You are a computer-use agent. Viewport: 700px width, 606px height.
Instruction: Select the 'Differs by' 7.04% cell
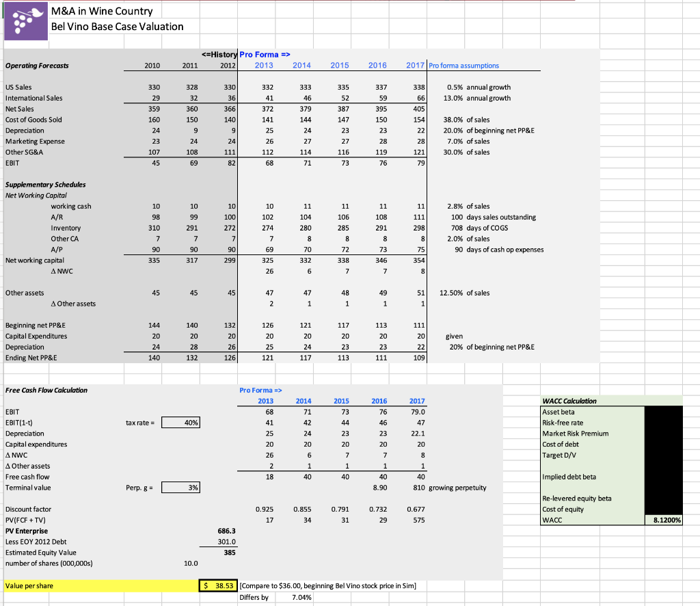[301, 598]
